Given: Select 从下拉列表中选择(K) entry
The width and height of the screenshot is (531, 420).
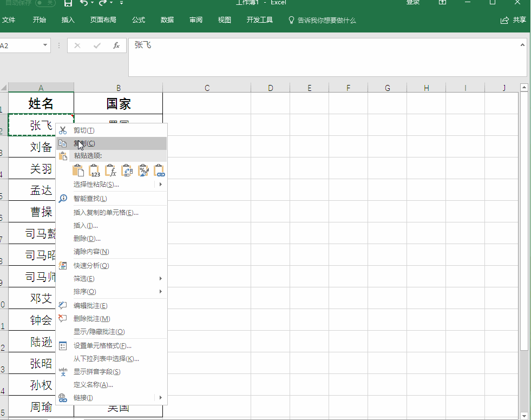Looking at the screenshot, I should tap(112, 359).
